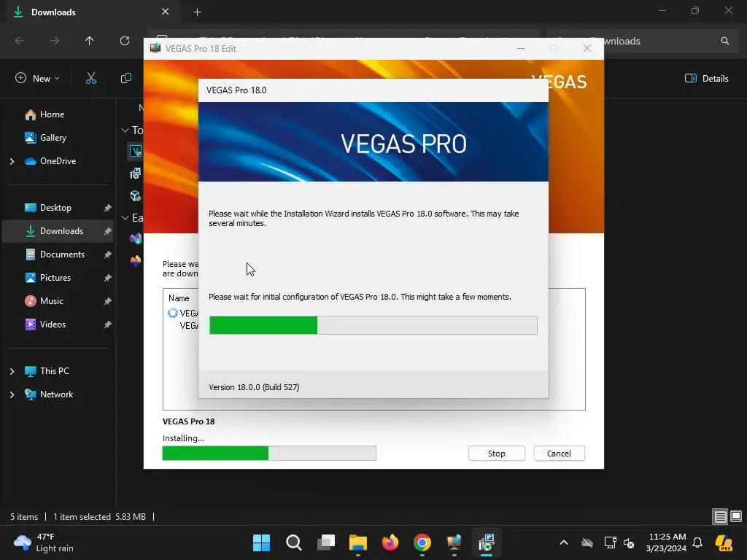
Task: Refresh the Downloads folder view
Action: pyautogui.click(x=125, y=41)
